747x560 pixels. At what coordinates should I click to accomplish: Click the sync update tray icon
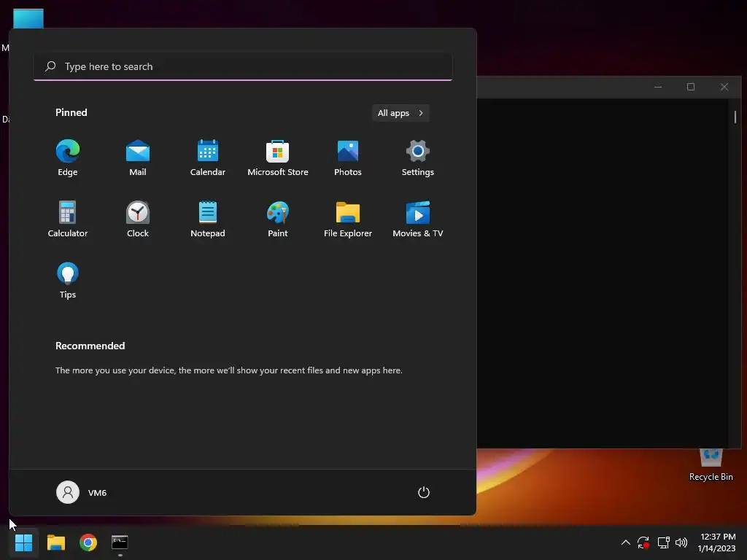coord(643,542)
